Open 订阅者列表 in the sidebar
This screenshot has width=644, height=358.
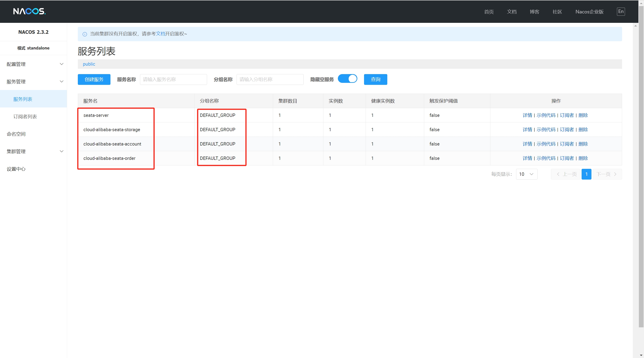[25, 116]
